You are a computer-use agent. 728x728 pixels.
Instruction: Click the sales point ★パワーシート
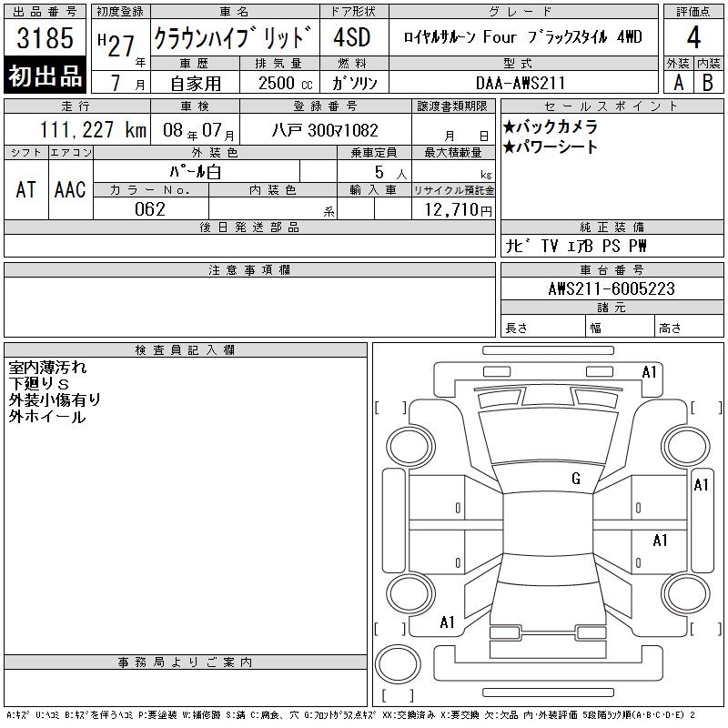[551, 147]
